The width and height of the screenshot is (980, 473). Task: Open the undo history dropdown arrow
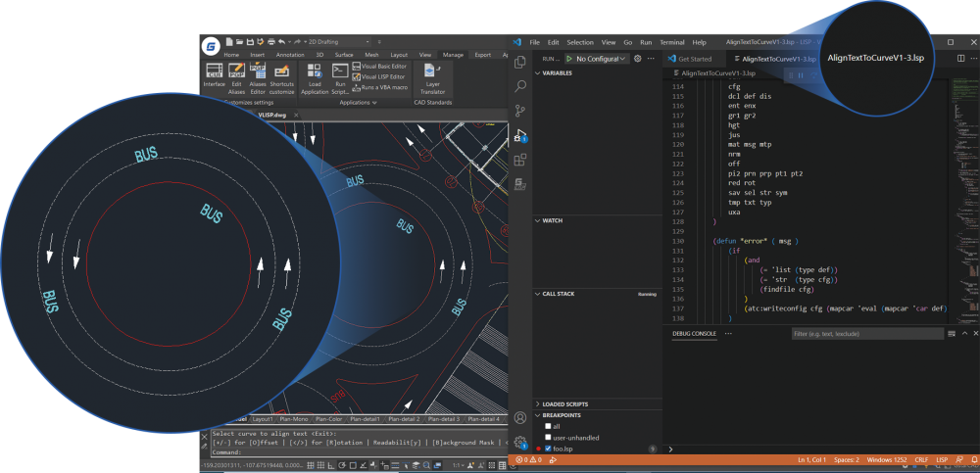[x=288, y=42]
